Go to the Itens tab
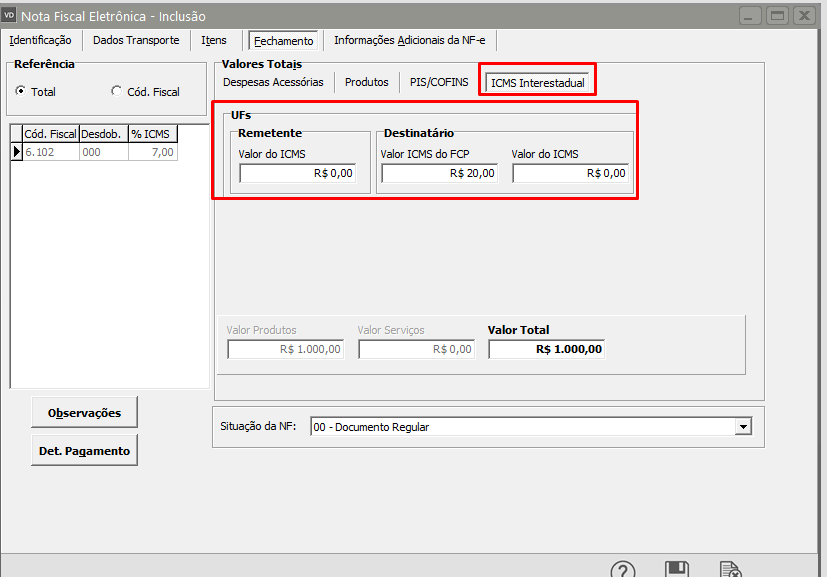Screen dimensions: 827x577 [x=214, y=40]
